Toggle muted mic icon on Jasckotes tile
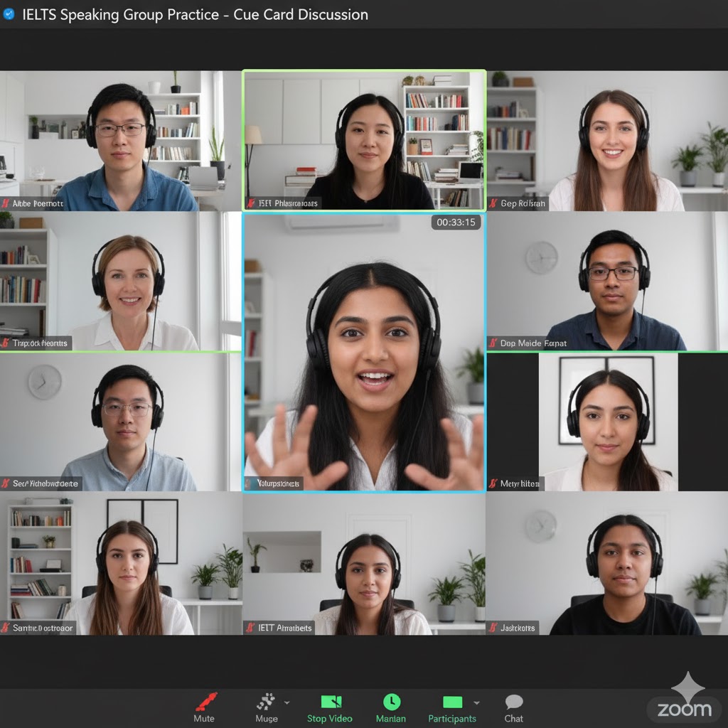 (493, 628)
